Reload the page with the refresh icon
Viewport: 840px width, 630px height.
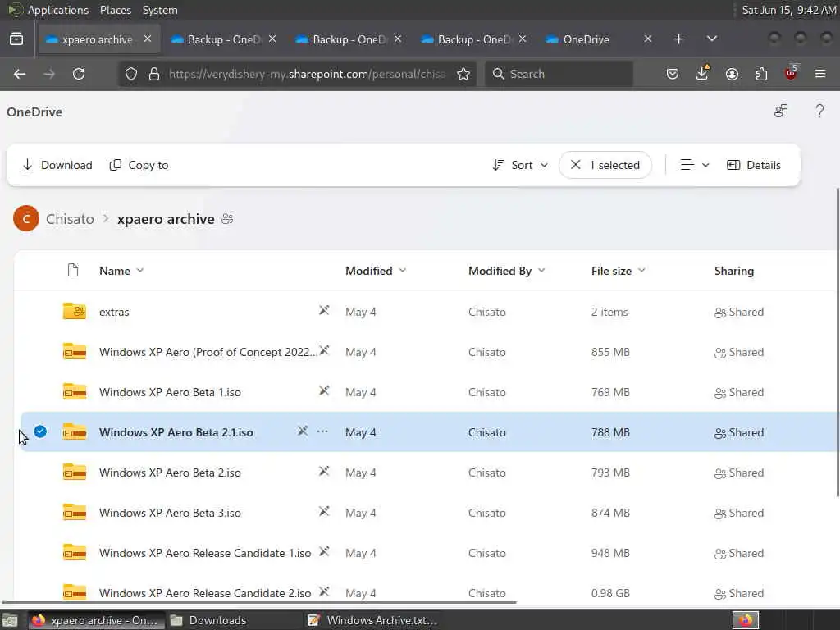pyautogui.click(x=79, y=74)
